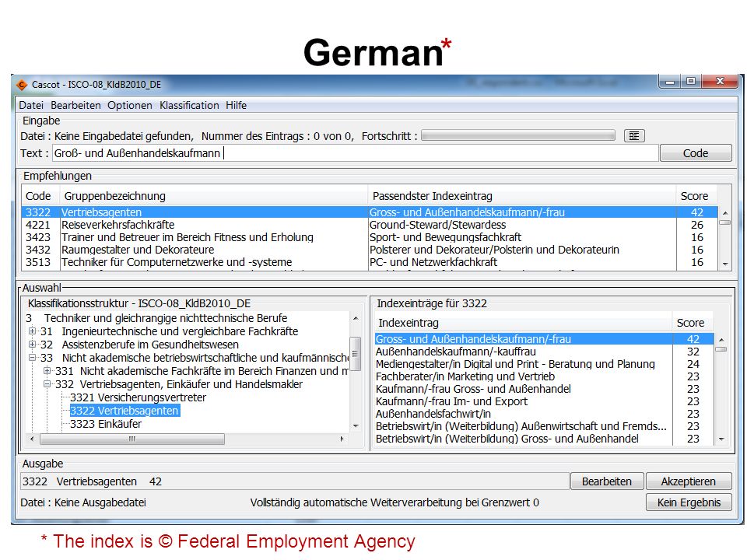This screenshot has height=560, width=747.
Task: Close the Cascot window
Action: 720,82
